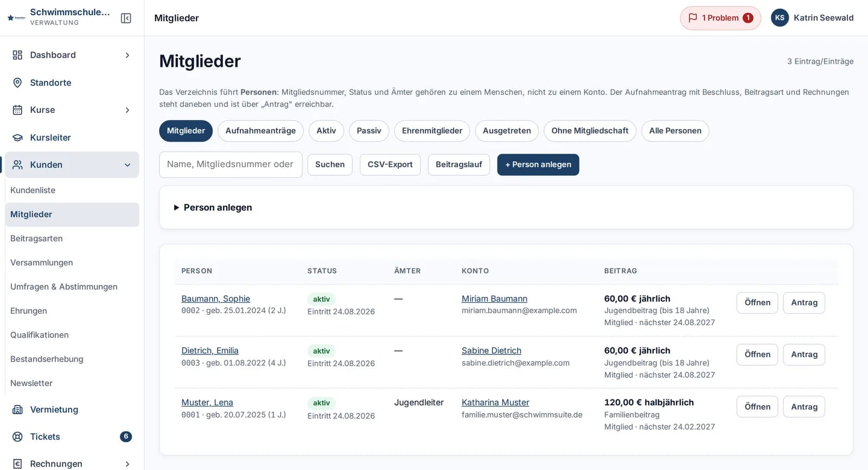The height and width of the screenshot is (470, 868).
Task: Collapse the sidebar with the panel icon
Action: [126, 18]
